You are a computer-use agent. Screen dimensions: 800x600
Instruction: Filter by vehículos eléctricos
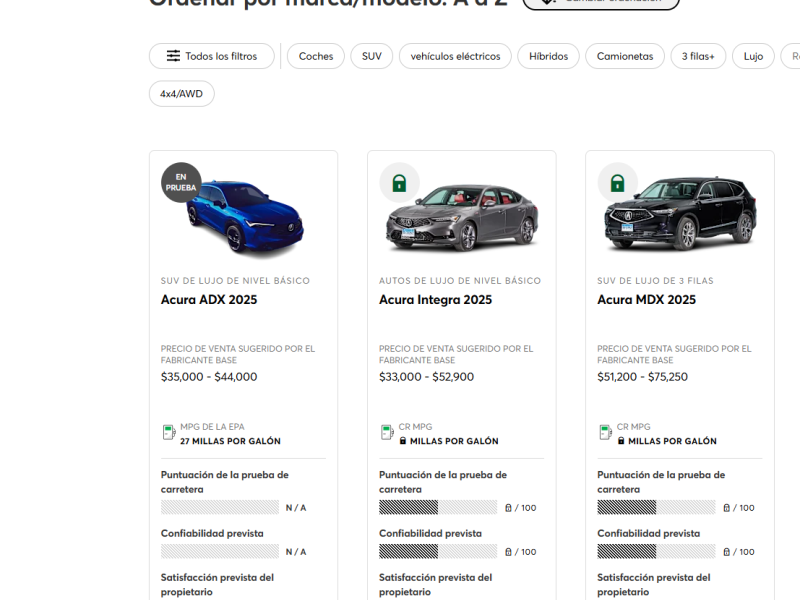[455, 56]
